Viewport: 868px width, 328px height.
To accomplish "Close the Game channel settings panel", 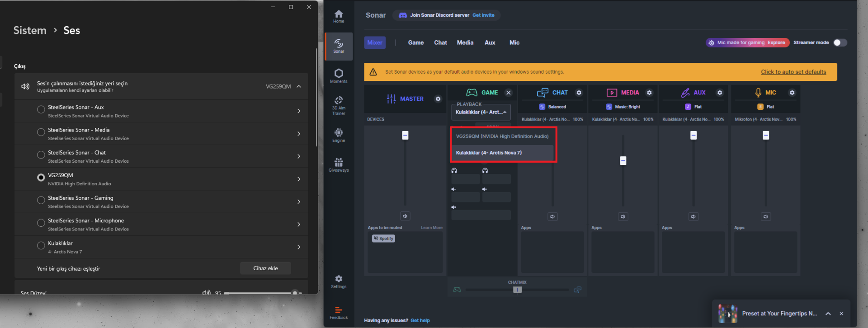I will [x=509, y=93].
